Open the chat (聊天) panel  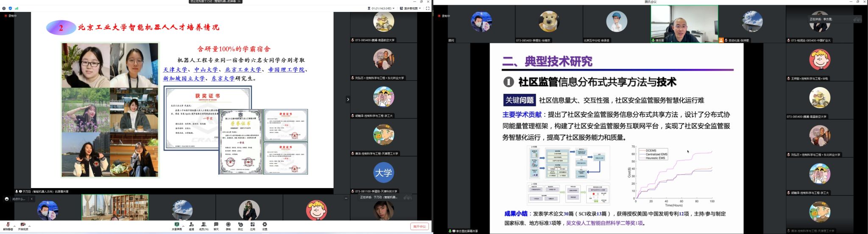tap(216, 225)
